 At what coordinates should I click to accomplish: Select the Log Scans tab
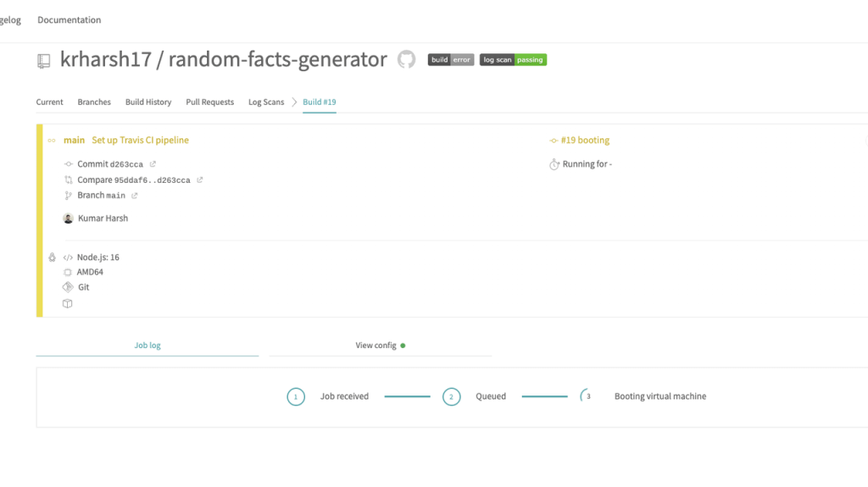tap(266, 102)
